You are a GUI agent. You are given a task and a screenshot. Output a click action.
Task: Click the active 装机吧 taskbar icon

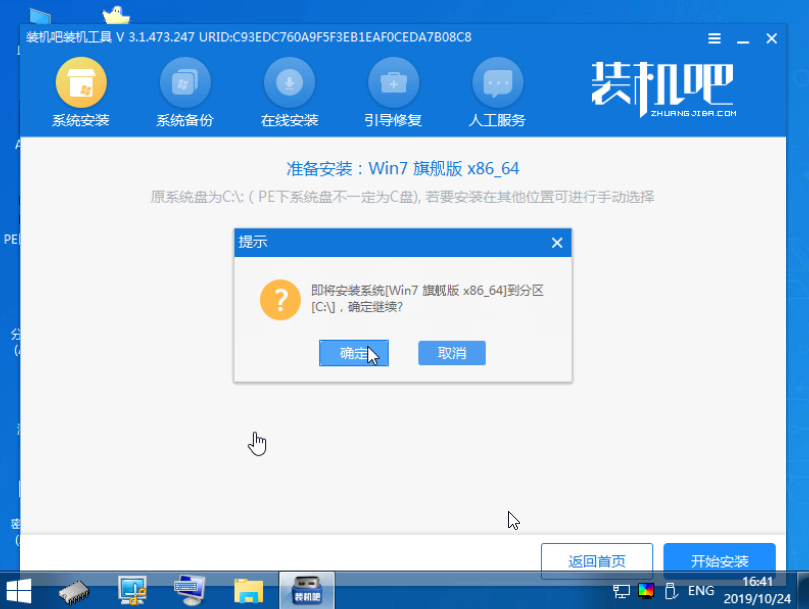pyautogui.click(x=306, y=590)
